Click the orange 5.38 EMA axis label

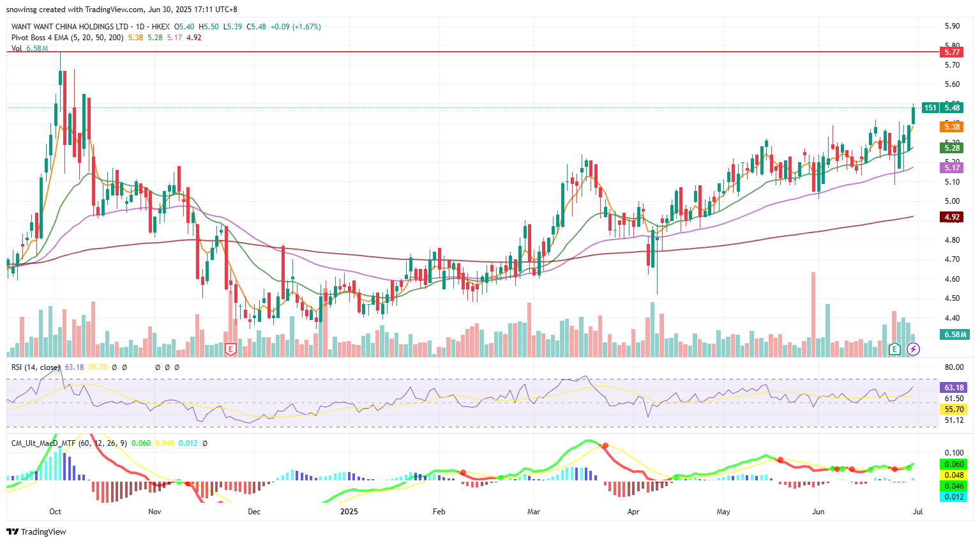(x=952, y=127)
